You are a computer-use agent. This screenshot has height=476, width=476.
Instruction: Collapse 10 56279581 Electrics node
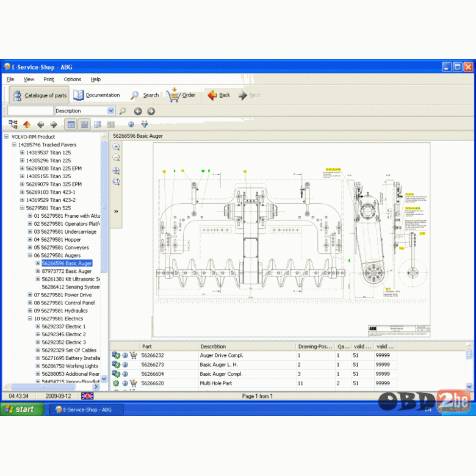(x=30, y=318)
